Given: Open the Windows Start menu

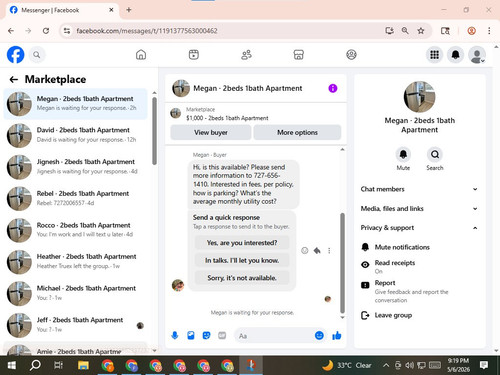Looking at the screenshot, I should [11, 365].
